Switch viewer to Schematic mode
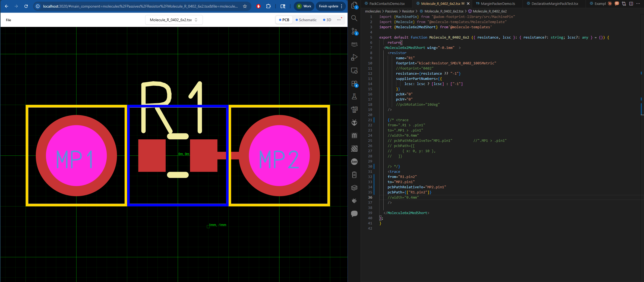Screen dimensions: 644x282 coord(306,20)
